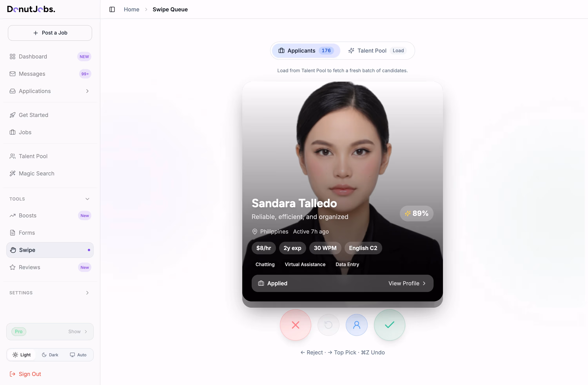
Task: Click the Virtual Assistance skill label
Action: click(305, 265)
